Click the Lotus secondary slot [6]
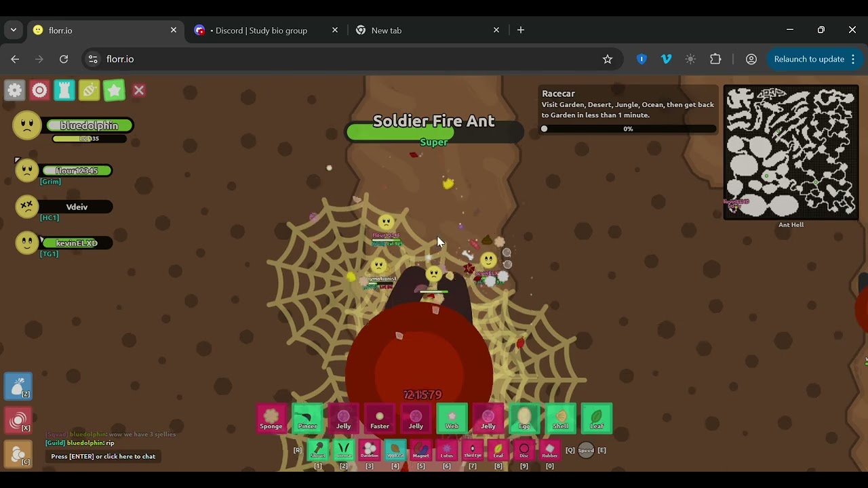868x488 pixels. point(446,450)
